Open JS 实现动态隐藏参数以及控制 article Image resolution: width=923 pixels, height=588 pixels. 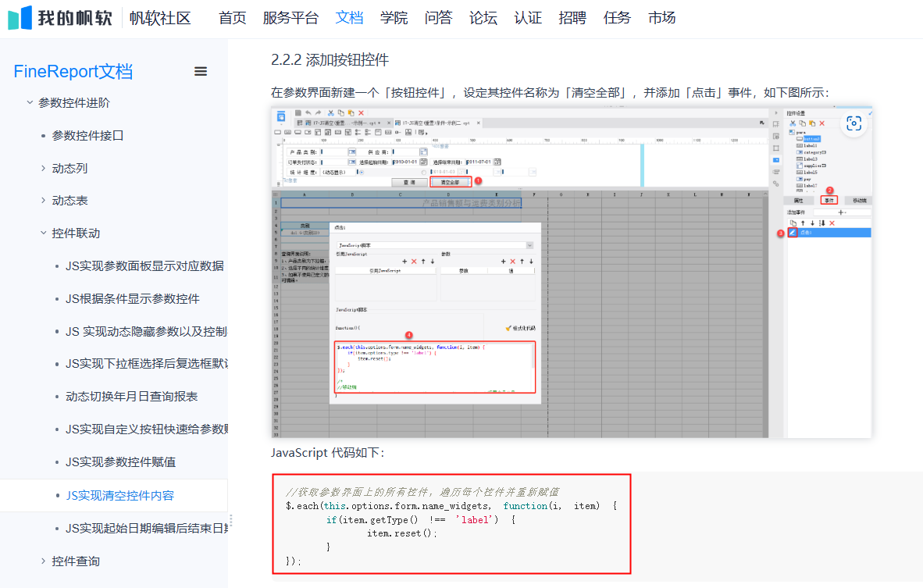(146, 331)
